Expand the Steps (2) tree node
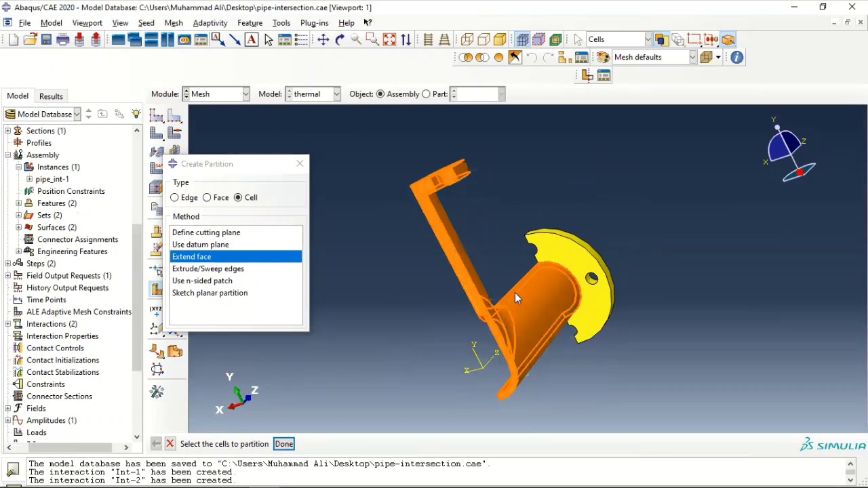868x488 pixels. coord(8,264)
